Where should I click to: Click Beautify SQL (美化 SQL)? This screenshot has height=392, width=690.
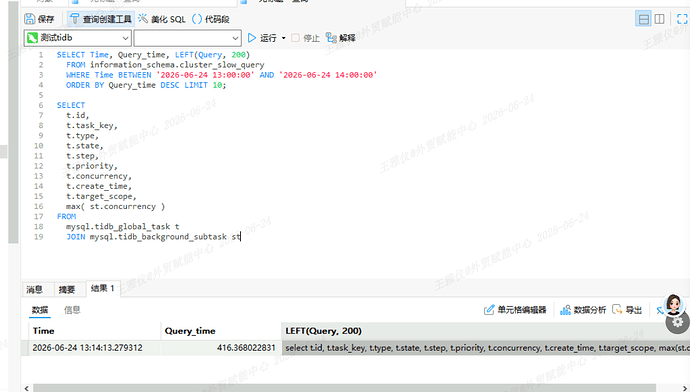click(x=161, y=19)
